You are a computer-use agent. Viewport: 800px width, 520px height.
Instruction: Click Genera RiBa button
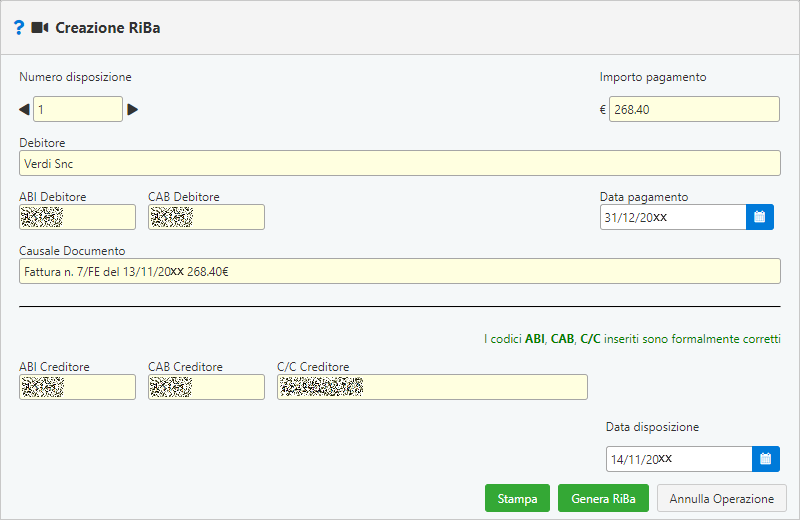[x=603, y=498]
